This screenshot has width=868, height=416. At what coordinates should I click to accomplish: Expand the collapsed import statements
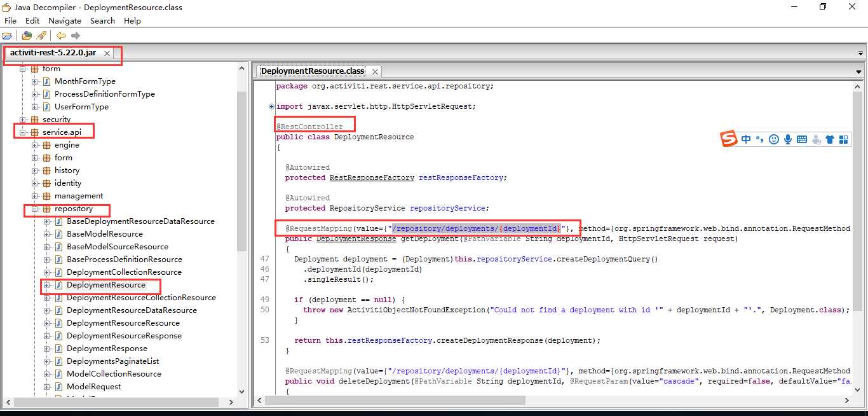pos(272,106)
